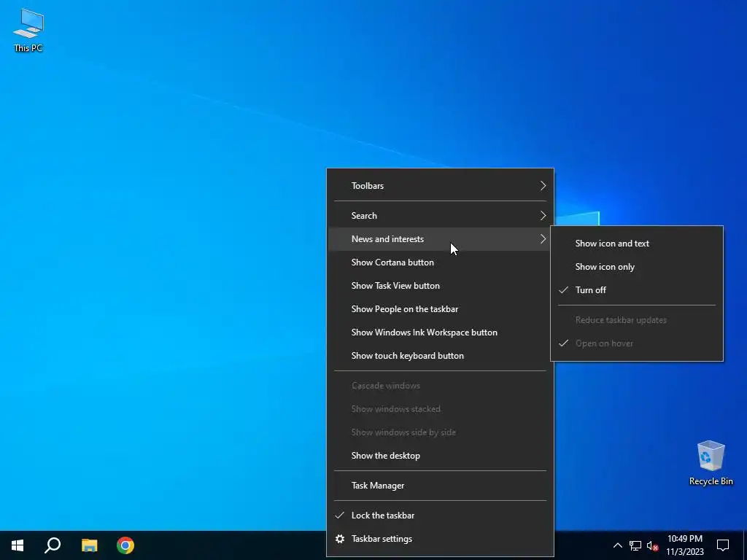Viewport: 747px width, 560px height.
Task: Open File Explorer from the taskbar
Action: (89, 545)
